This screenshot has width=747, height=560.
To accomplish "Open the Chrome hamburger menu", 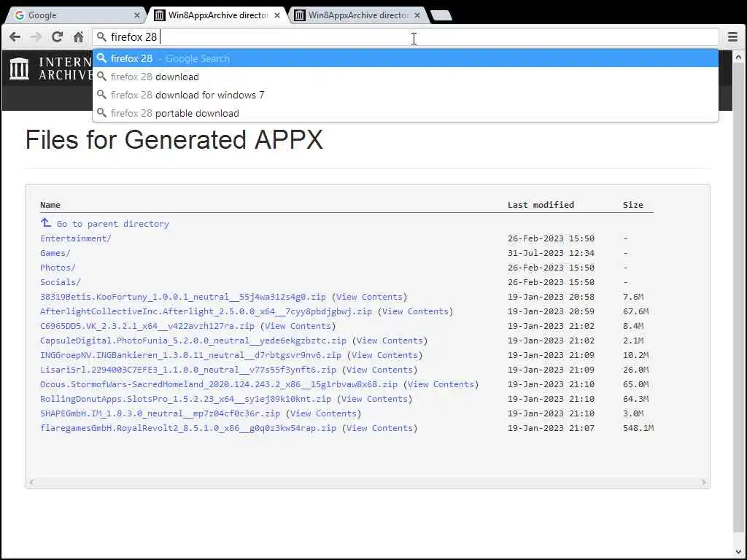I will click(732, 36).
